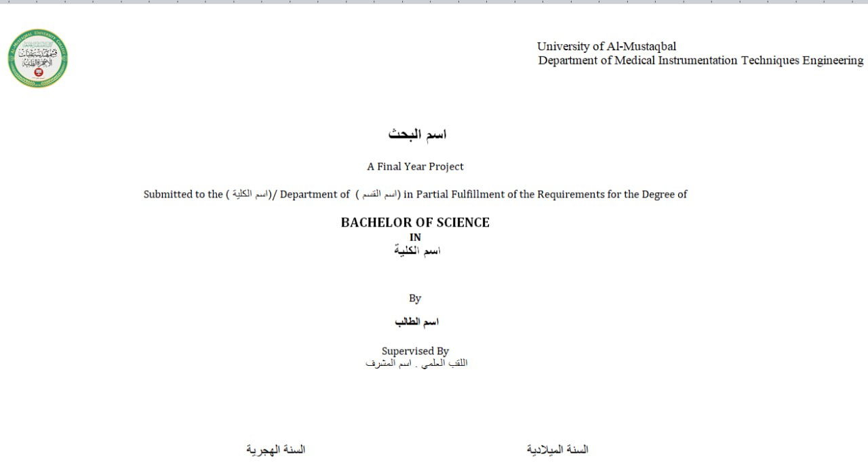Click the Hijri year placeholder السنة الهجرية
The width and height of the screenshot is (868, 467).
pyautogui.click(x=275, y=449)
